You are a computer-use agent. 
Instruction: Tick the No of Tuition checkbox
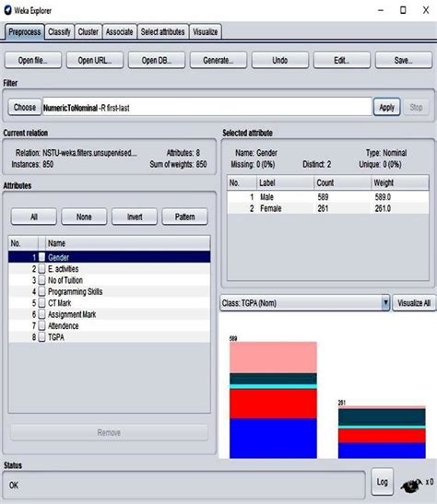click(x=41, y=280)
